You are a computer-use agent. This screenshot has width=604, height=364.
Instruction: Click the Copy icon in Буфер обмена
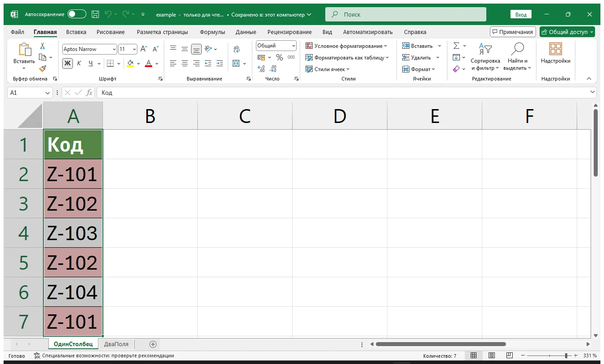point(43,57)
